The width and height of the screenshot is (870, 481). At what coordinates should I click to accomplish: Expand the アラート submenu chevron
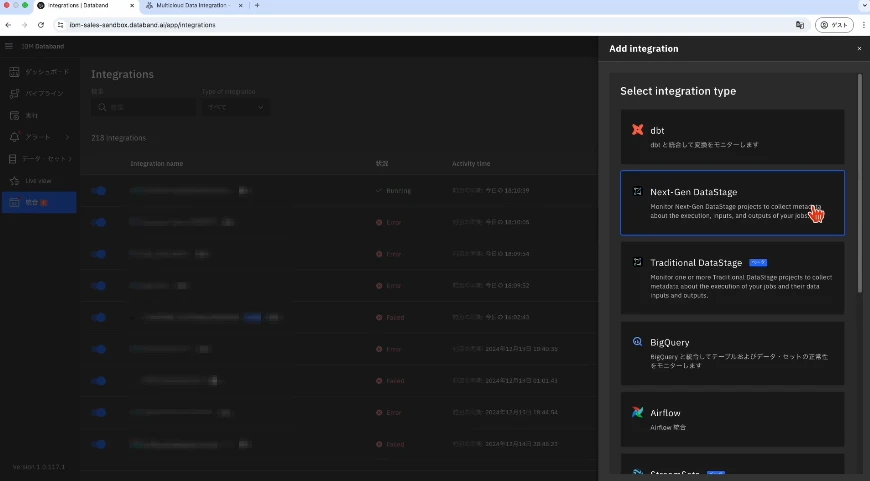tap(67, 137)
